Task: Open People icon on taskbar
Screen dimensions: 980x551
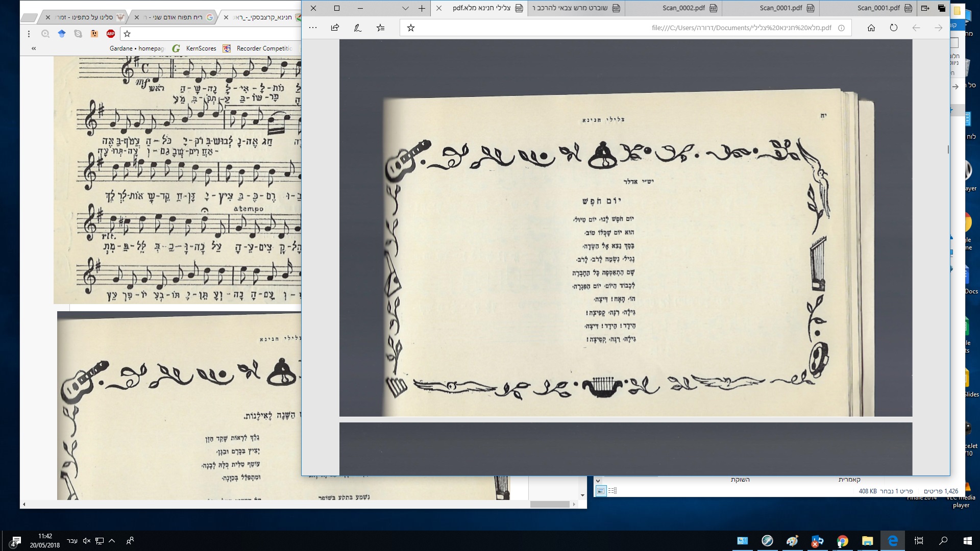Action: click(x=130, y=541)
